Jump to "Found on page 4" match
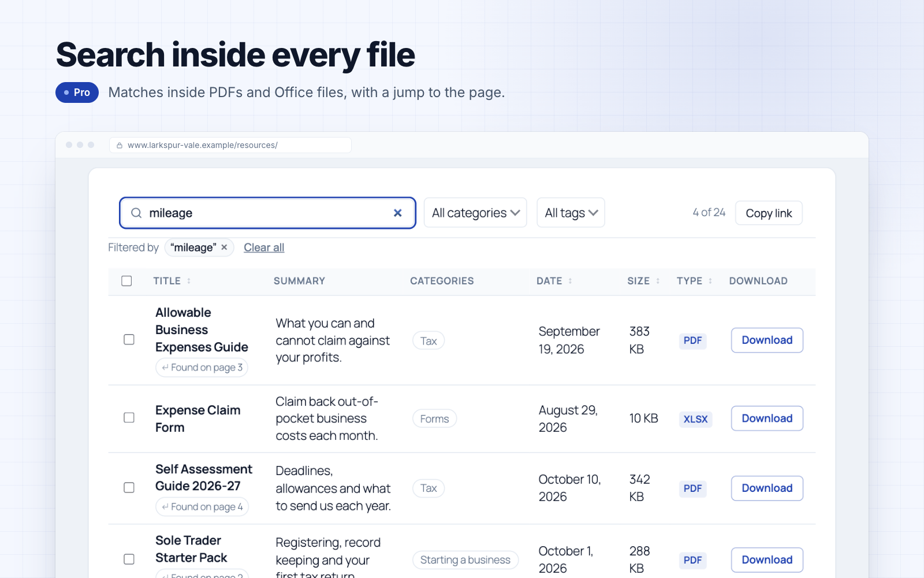Screen dimensions: 924x578 point(202,507)
